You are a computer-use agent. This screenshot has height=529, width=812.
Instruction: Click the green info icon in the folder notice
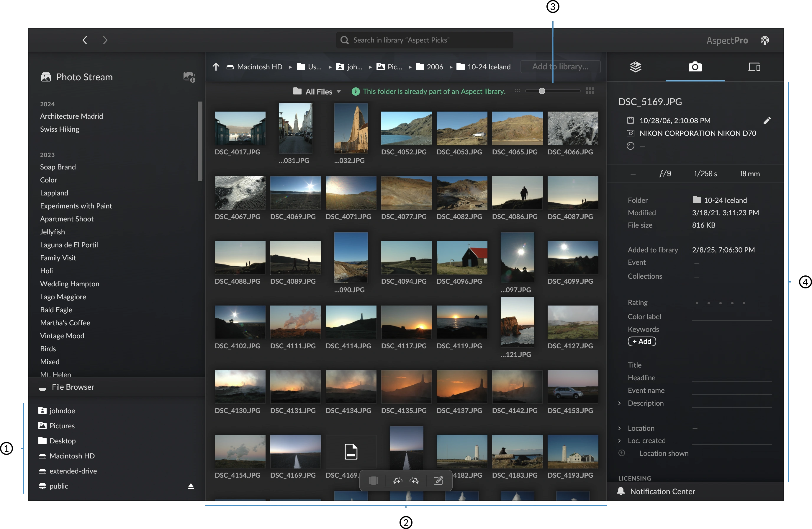356,92
